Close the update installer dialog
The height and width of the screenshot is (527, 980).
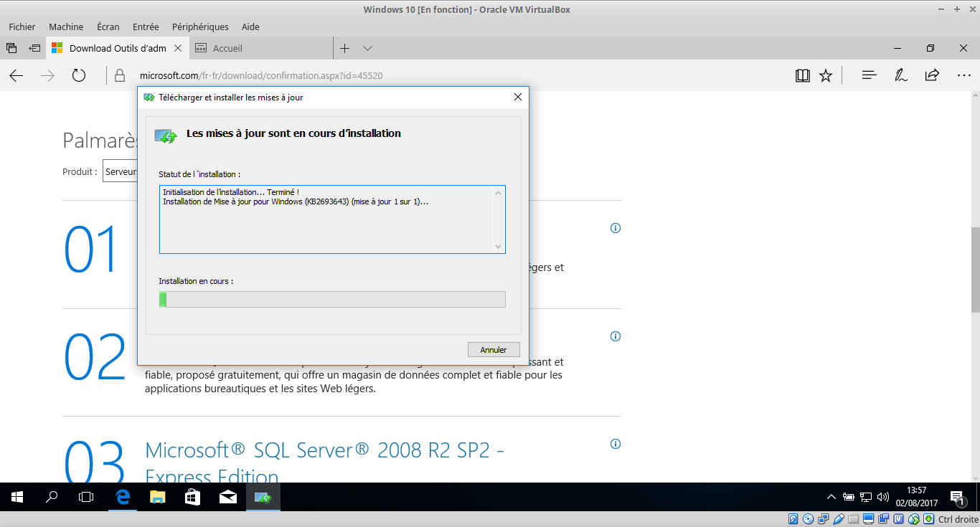click(x=518, y=97)
